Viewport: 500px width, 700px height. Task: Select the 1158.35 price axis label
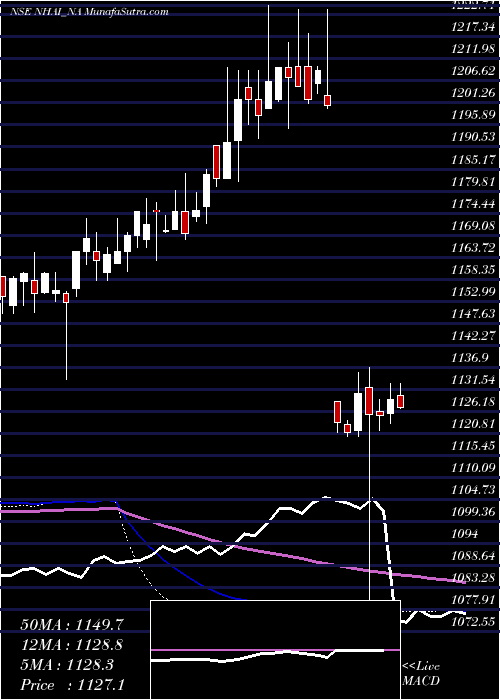click(472, 270)
